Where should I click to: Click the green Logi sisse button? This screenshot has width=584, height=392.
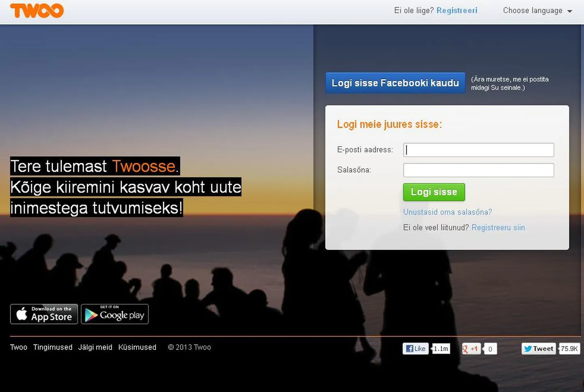point(434,192)
